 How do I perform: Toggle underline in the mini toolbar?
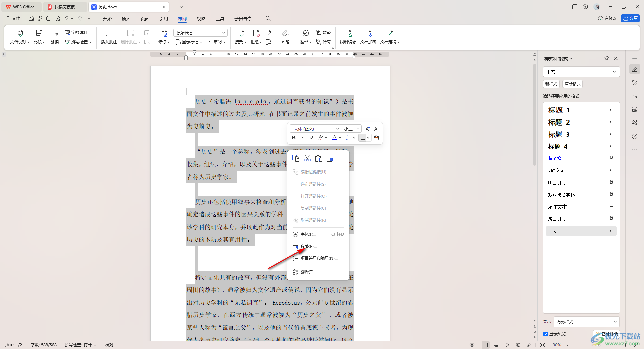click(x=311, y=138)
